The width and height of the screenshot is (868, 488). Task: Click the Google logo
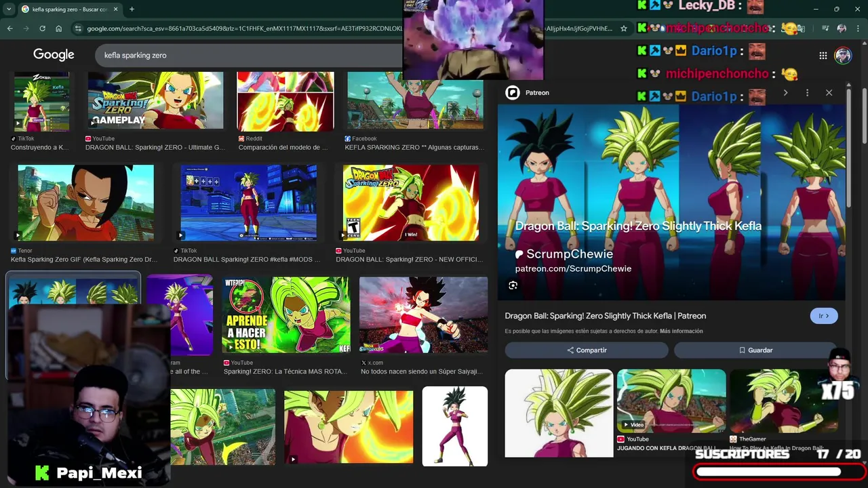[x=54, y=55]
